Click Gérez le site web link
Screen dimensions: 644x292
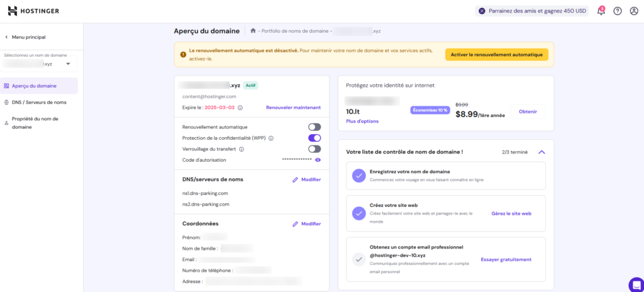click(x=511, y=214)
